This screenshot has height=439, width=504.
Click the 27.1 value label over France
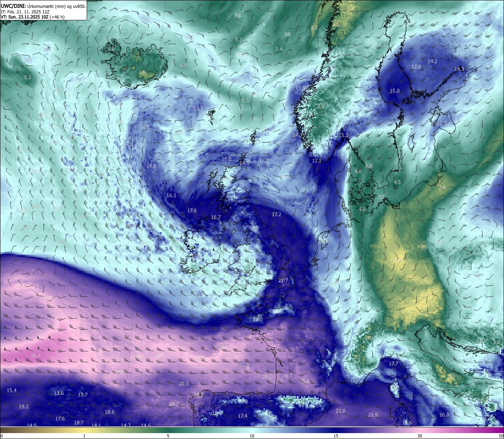[x=267, y=377]
